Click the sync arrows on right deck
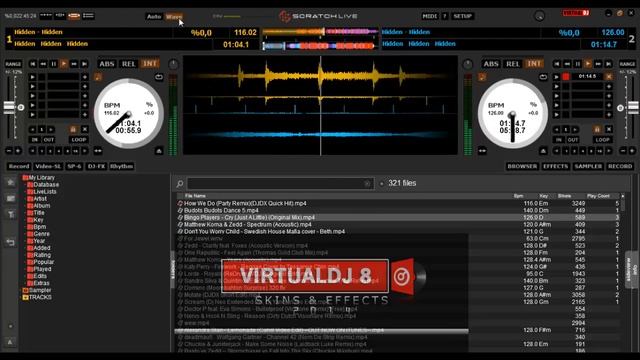 pyautogui.click(x=482, y=151)
